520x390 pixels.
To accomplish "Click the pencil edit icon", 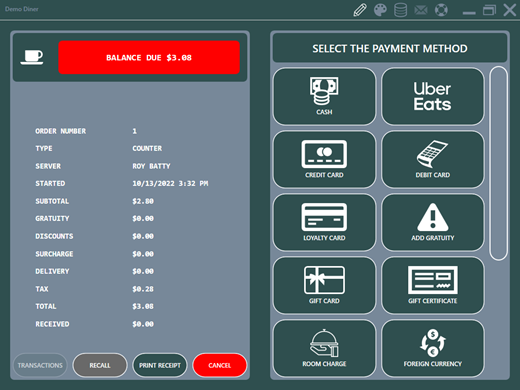I will 360,10.
